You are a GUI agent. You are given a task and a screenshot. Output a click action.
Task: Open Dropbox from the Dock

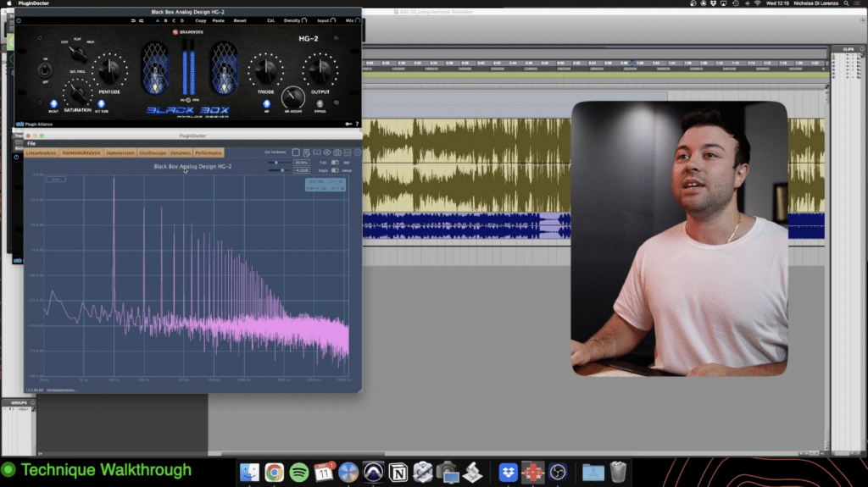[508, 472]
